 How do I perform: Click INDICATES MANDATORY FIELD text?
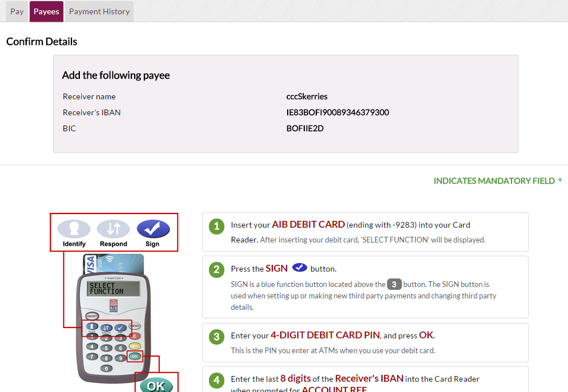pyautogui.click(x=494, y=181)
